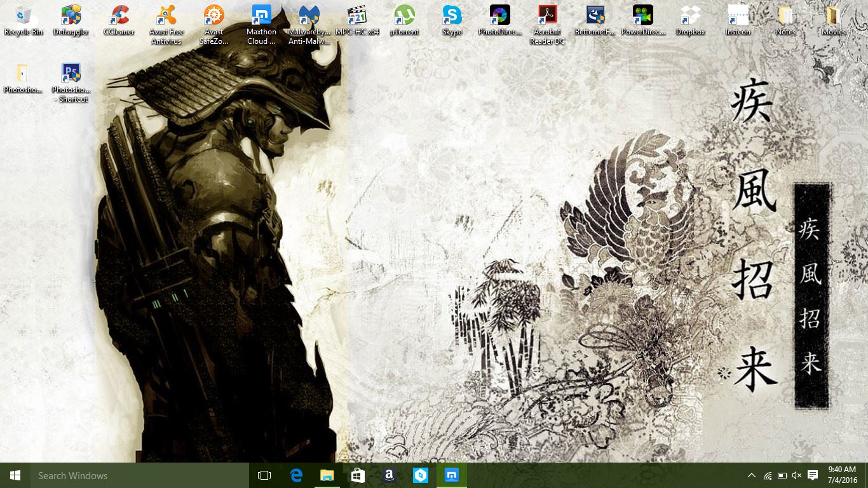Open the Windows Start menu
Screen dimensions: 868x488
click(15, 475)
